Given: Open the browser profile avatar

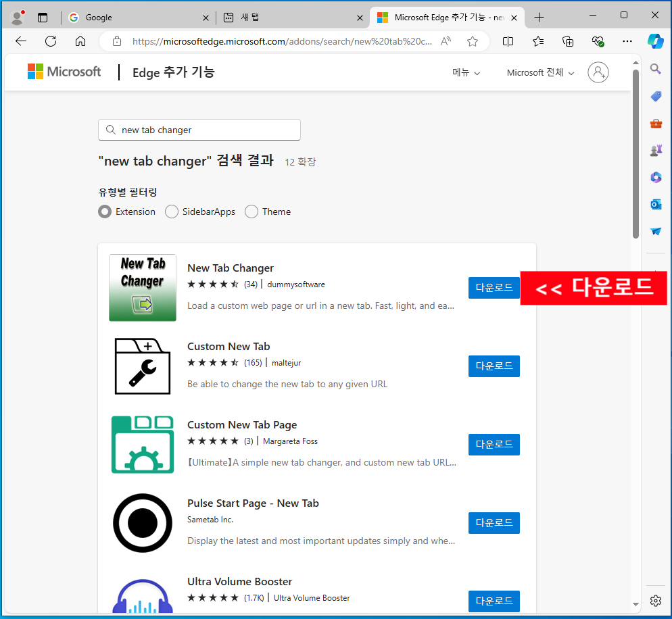Looking at the screenshot, I should pos(17,18).
